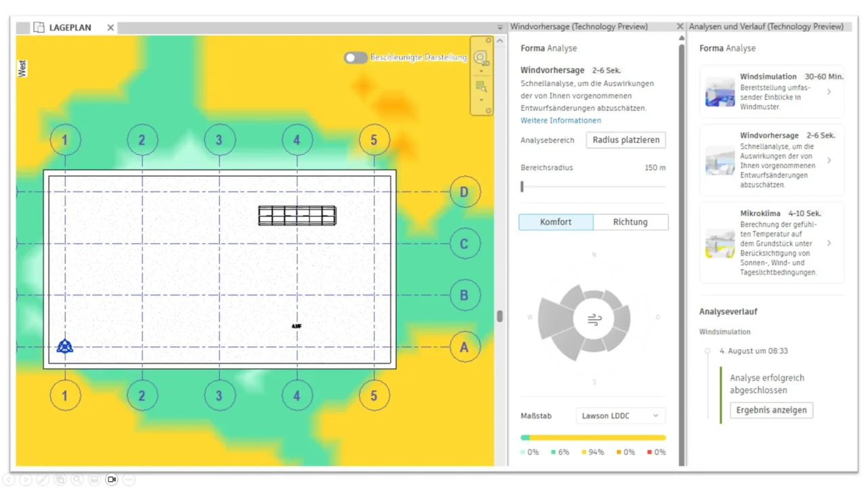Screen dimensions: 868x488
Task: Select the pen annotation tool icon
Action: click(x=43, y=480)
